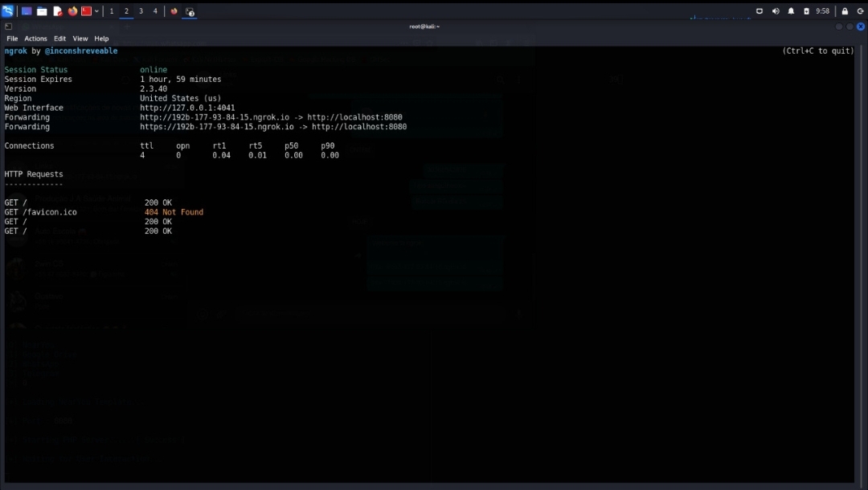The height and width of the screenshot is (490, 868).
Task: Launch Firefox from the panel launcher
Action: tap(72, 11)
